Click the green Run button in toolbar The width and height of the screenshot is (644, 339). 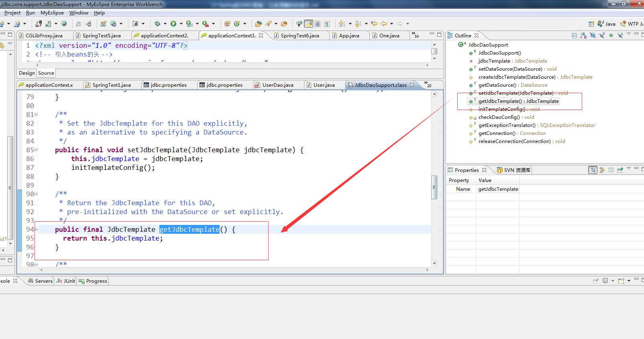173,24
